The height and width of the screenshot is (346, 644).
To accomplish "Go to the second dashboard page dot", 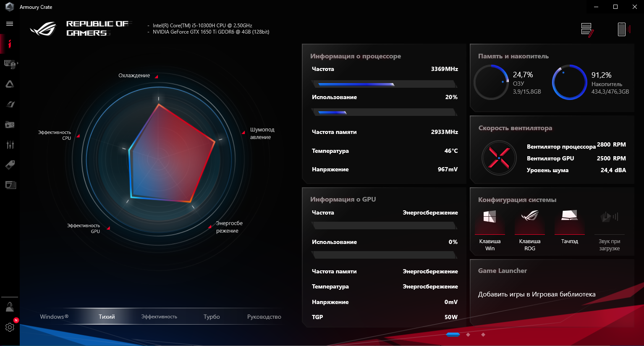I will [x=468, y=335].
